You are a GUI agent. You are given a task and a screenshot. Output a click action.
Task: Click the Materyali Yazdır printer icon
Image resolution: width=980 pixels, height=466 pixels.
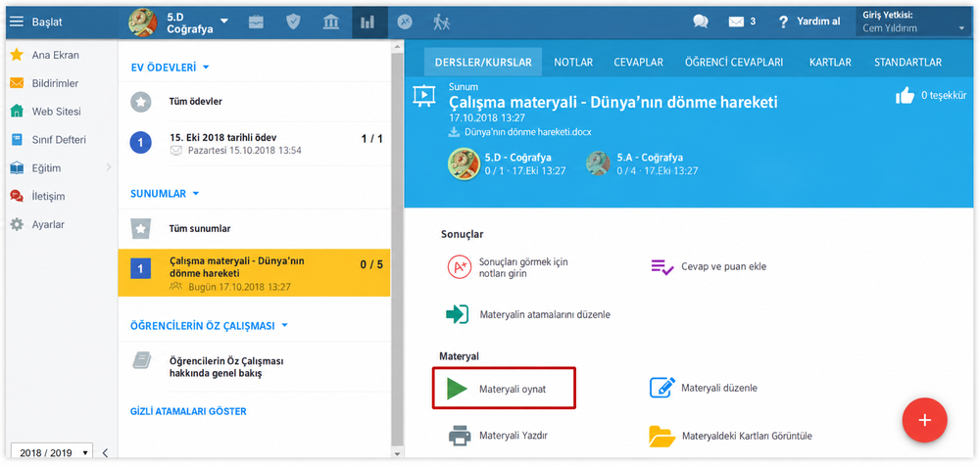click(x=460, y=436)
